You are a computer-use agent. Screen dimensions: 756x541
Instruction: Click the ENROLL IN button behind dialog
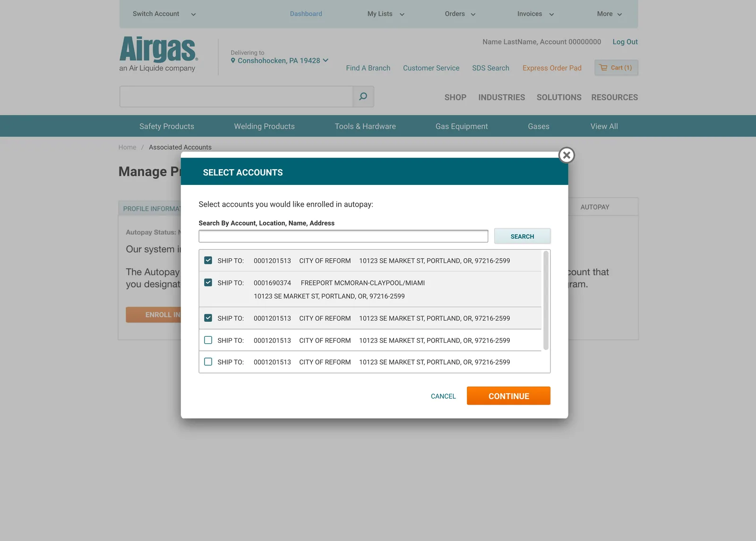[x=154, y=315]
